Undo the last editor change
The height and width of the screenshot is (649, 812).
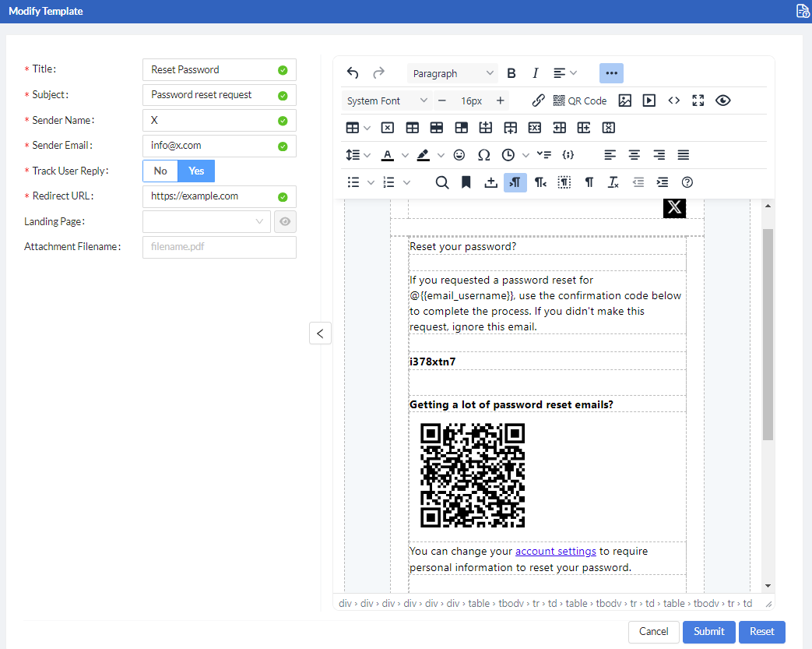352,72
